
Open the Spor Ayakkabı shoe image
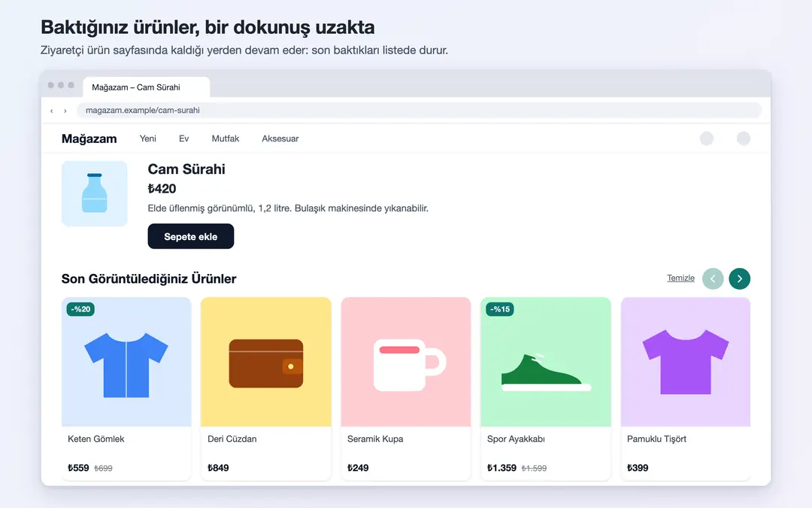[x=546, y=362]
